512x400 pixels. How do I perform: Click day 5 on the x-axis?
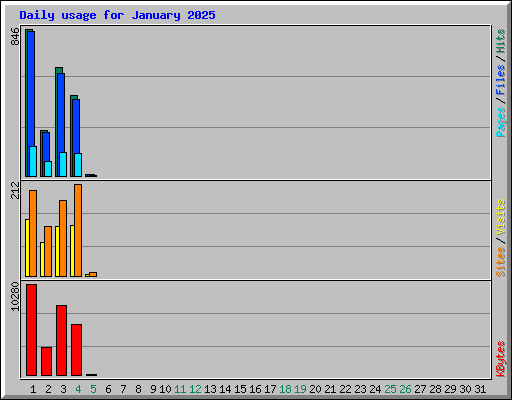[x=93, y=389]
